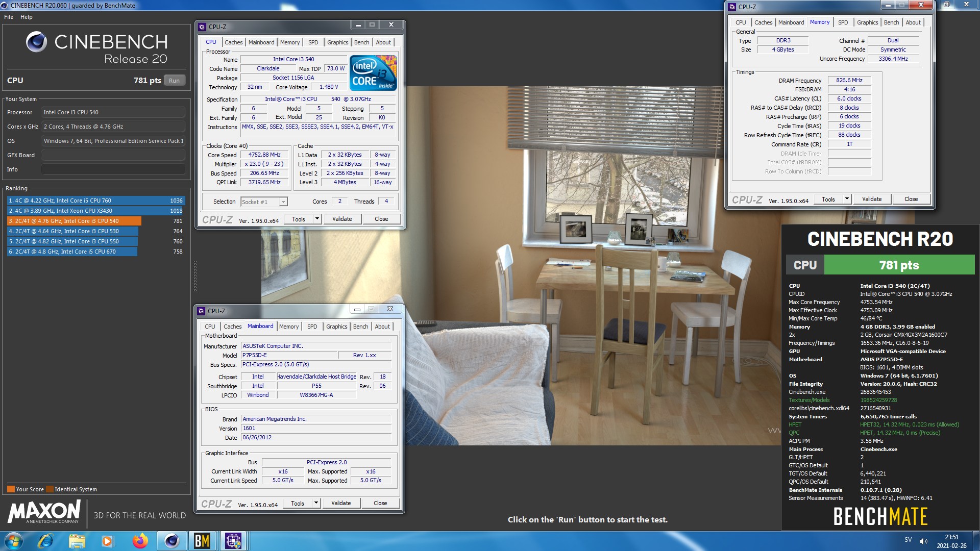Click BIOS date 06/26/2012
The width and height of the screenshot is (980, 551).
[316, 437]
